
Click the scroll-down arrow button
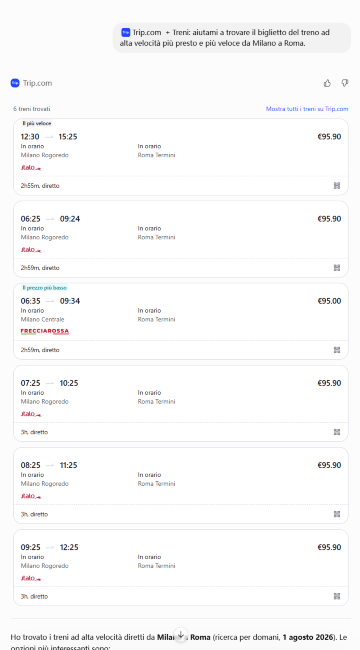tap(180, 634)
